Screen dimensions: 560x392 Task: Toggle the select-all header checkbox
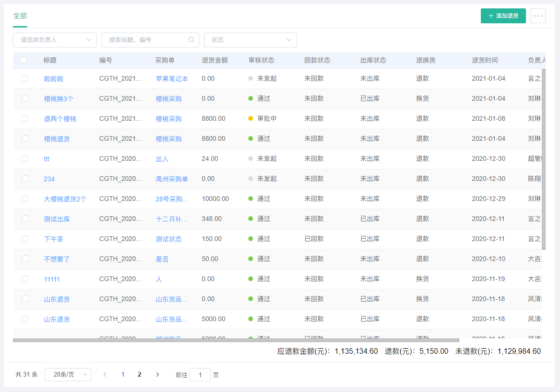tap(23, 60)
